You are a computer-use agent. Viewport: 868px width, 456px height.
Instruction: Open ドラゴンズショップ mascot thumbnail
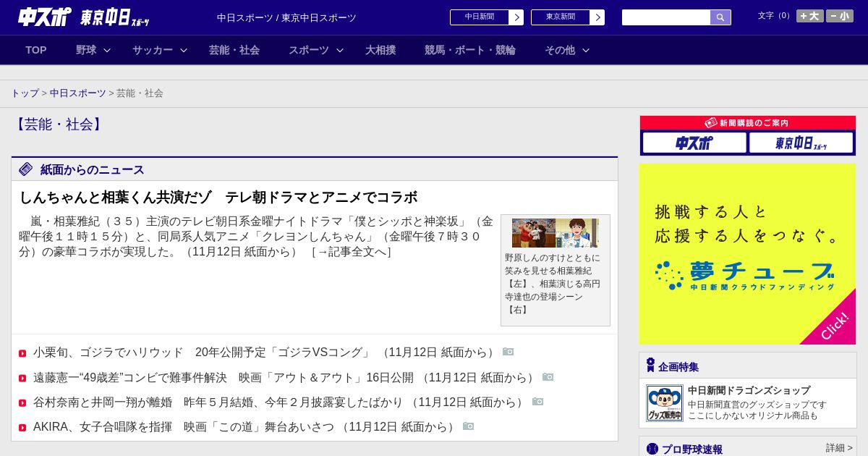(x=664, y=403)
